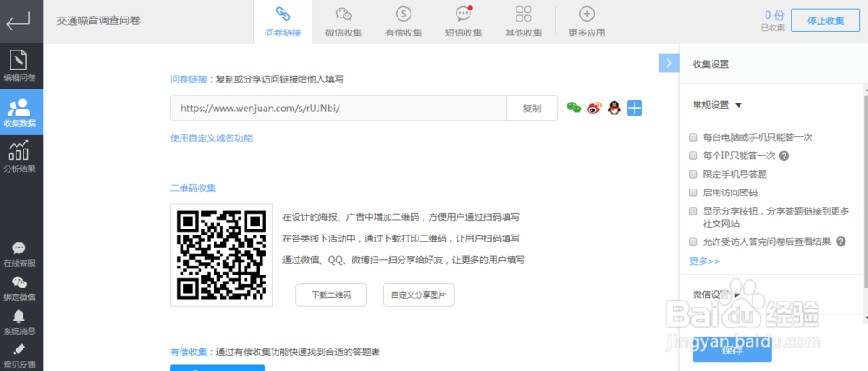Switch to 问卷链接 tab
Screen dimensions: 868x371
click(x=283, y=22)
